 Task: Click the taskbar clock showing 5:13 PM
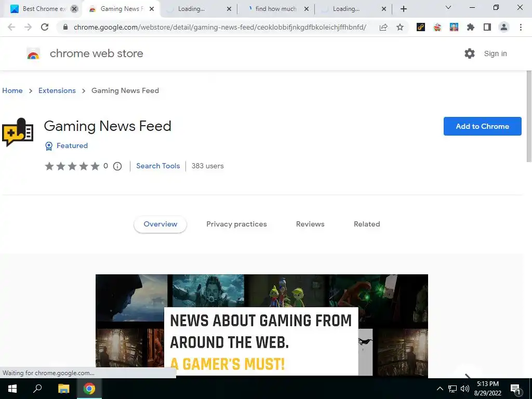click(487, 389)
